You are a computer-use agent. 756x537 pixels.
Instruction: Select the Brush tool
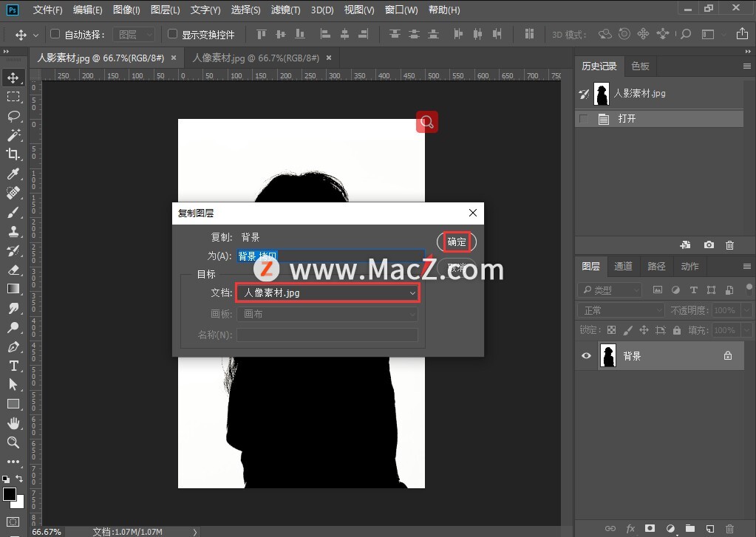click(13, 212)
